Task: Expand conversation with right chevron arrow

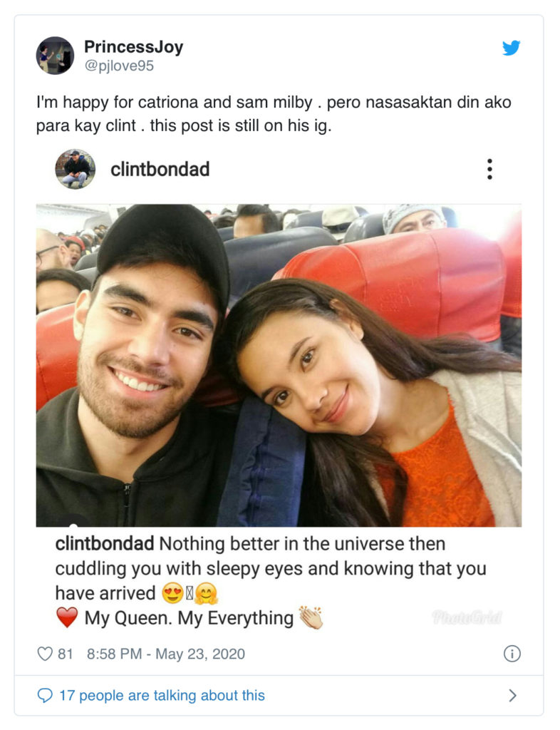Action: click(512, 696)
